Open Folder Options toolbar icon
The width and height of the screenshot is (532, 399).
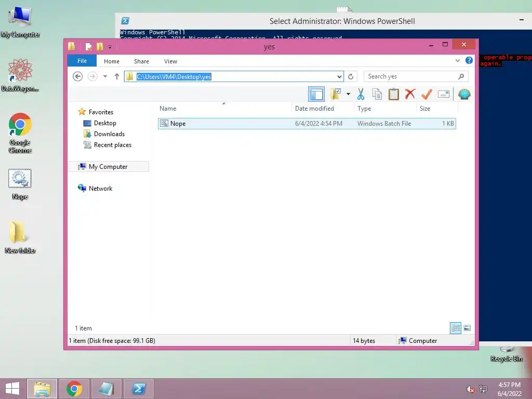pyautogui.click(x=336, y=94)
